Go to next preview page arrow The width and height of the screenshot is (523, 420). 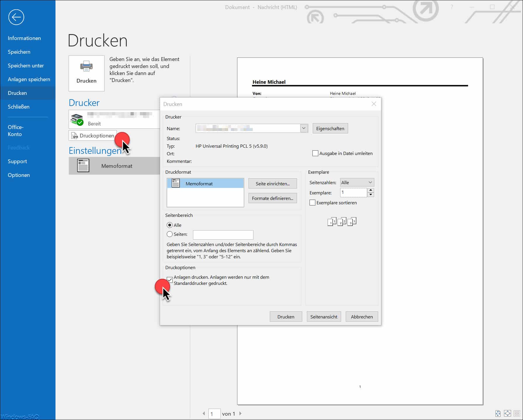(x=240, y=414)
